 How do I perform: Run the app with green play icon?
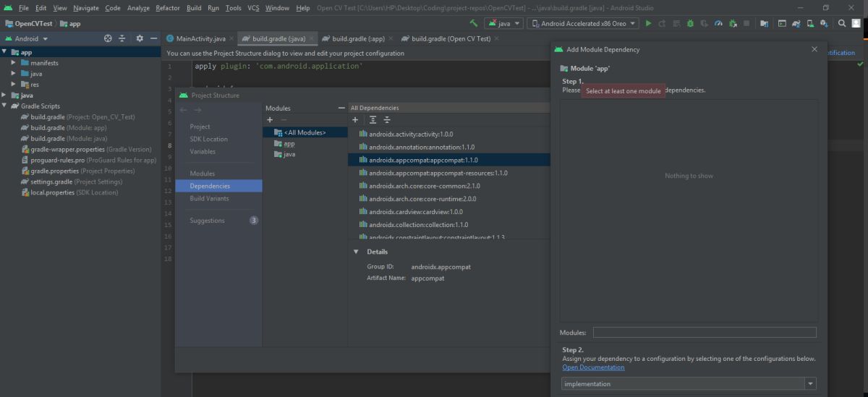pyautogui.click(x=647, y=23)
